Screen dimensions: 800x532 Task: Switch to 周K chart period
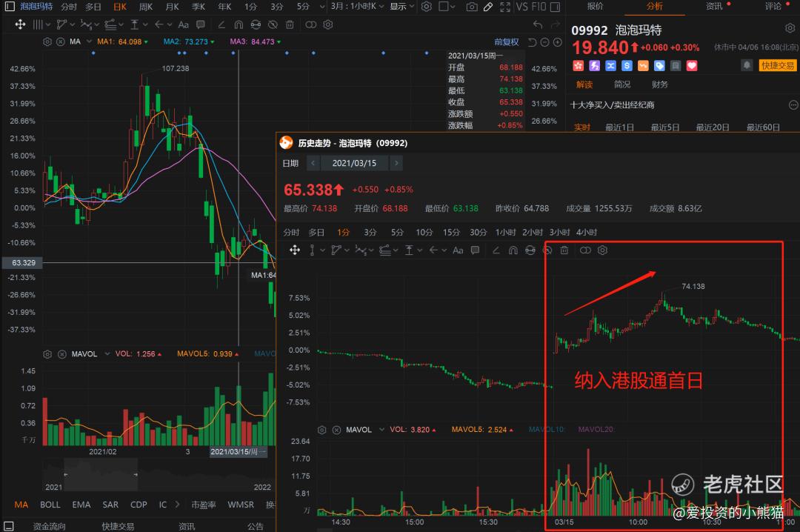pos(146,7)
